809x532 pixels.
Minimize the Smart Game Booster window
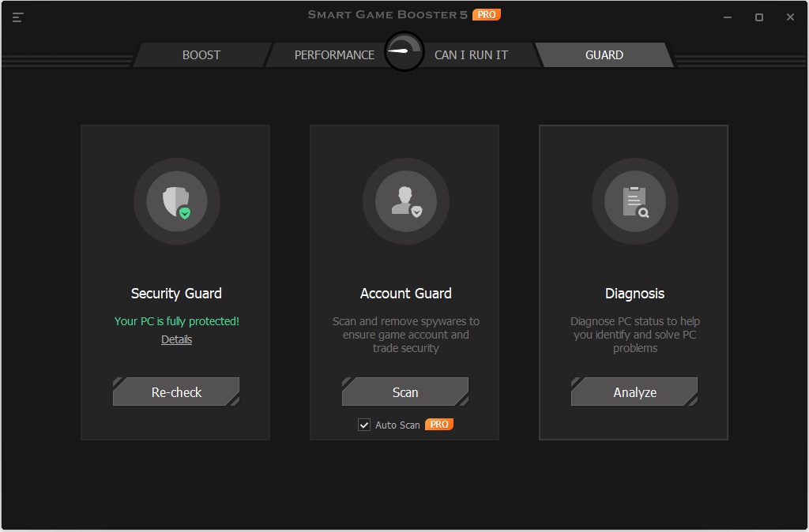(728, 17)
